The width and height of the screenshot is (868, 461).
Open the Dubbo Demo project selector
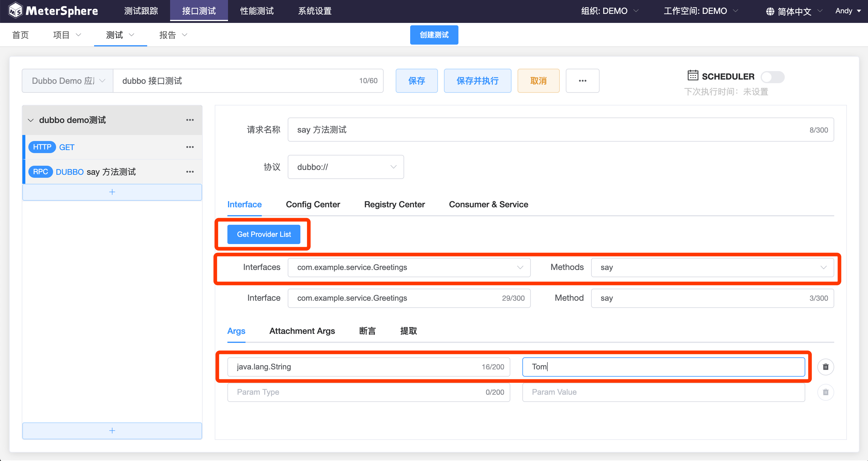(67, 81)
